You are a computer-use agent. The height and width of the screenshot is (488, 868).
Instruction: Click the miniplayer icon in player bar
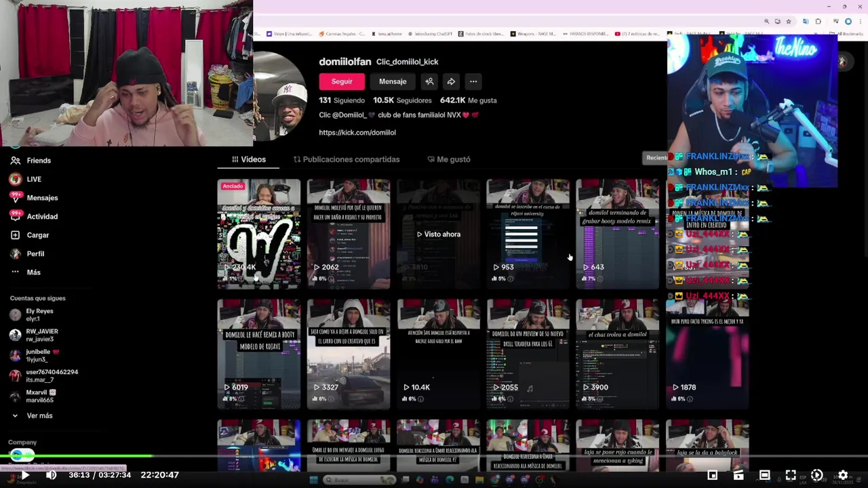[713, 475]
